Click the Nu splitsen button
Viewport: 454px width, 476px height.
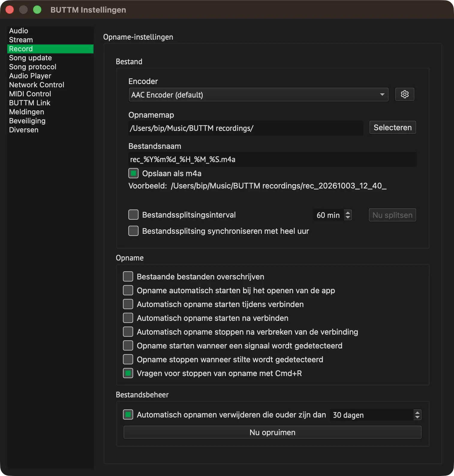[x=392, y=215]
